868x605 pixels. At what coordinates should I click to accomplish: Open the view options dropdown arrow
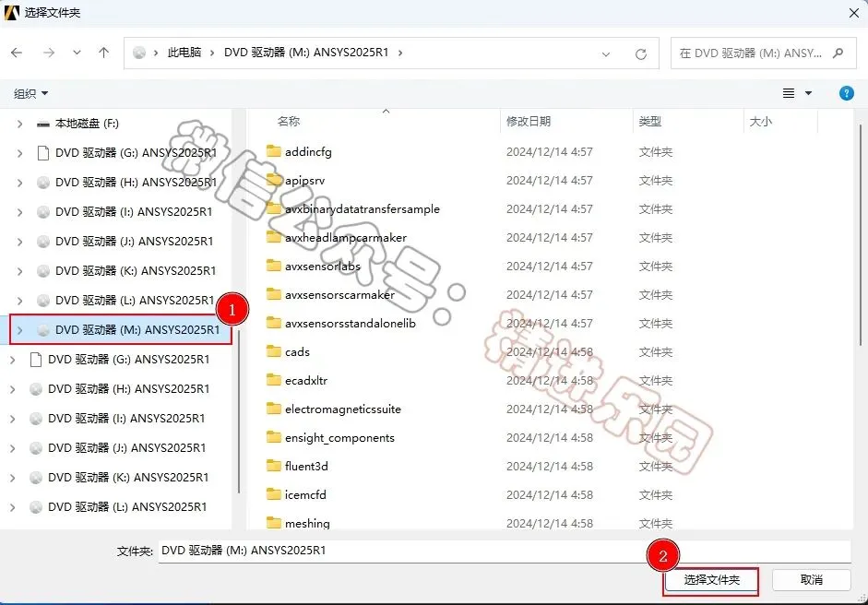click(x=808, y=93)
